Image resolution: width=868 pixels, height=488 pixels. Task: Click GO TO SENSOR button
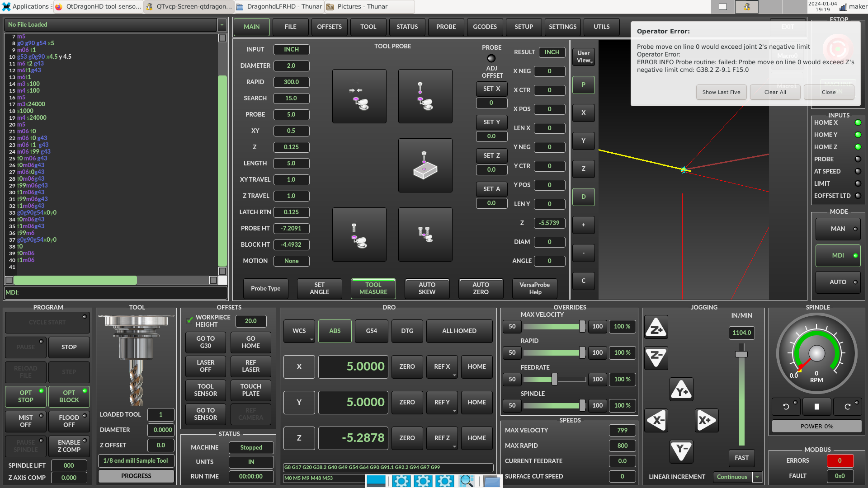[x=206, y=414]
